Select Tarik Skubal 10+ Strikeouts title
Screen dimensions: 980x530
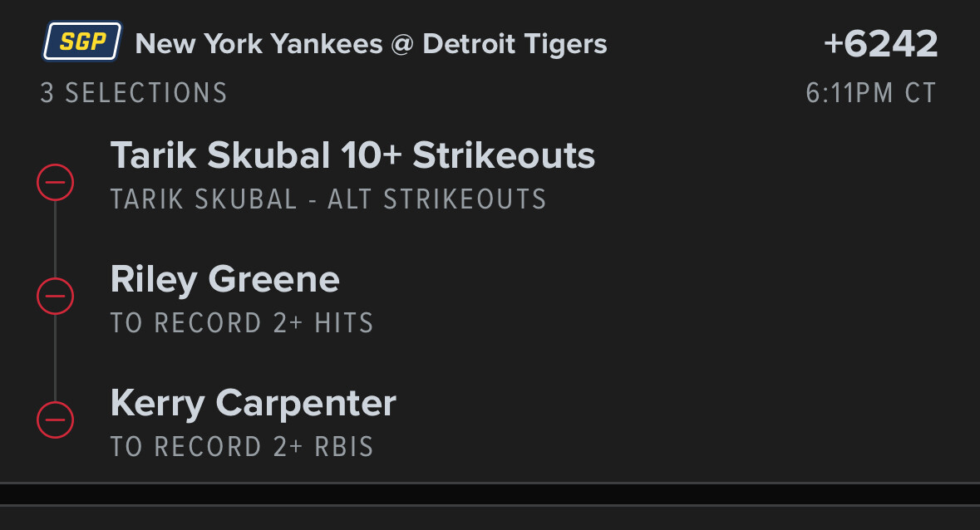(x=352, y=155)
